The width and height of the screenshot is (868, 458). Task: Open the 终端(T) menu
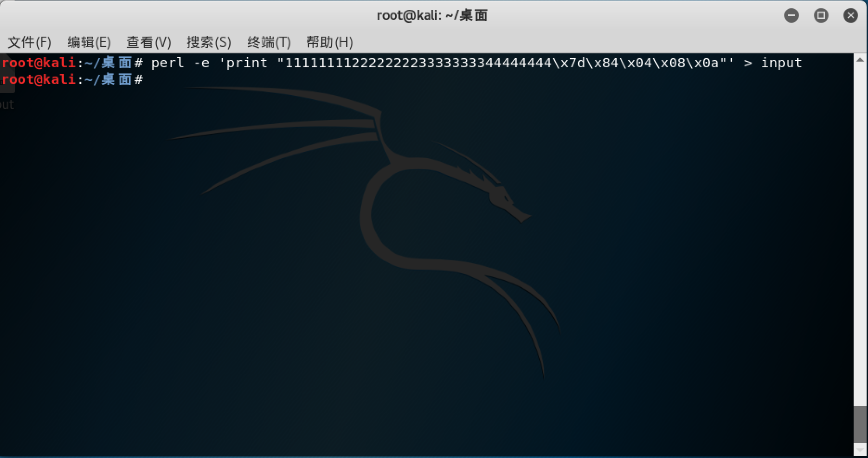click(x=269, y=42)
